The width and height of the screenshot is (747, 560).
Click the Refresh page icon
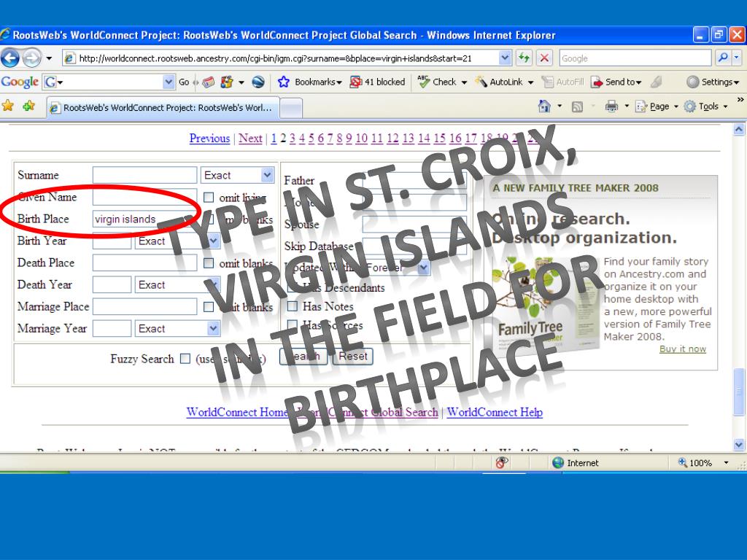click(x=525, y=58)
